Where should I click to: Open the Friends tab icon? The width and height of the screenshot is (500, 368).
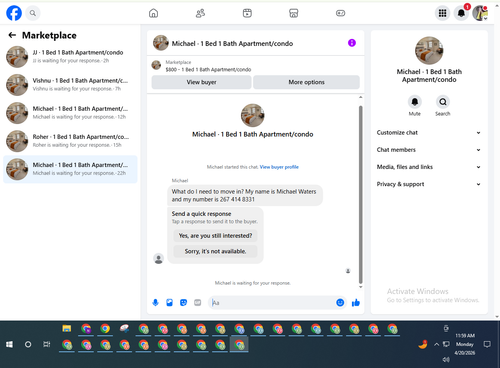(x=200, y=13)
